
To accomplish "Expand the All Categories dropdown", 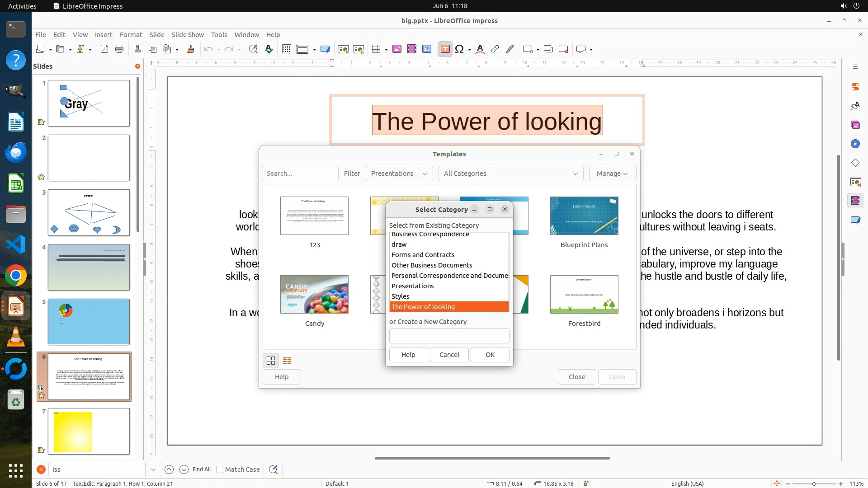I will pos(510,174).
